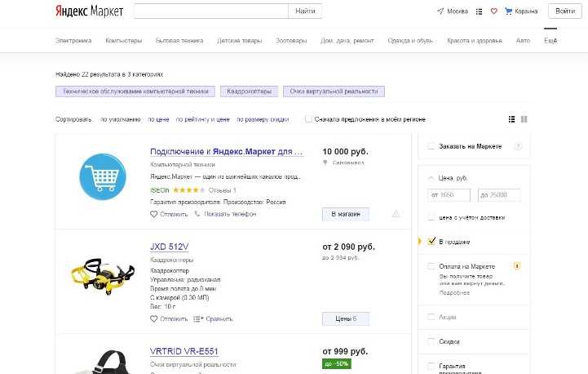The width and height of the screenshot is (588, 374).
Task: Sort results по рейтингу и цене
Action: click(x=203, y=119)
